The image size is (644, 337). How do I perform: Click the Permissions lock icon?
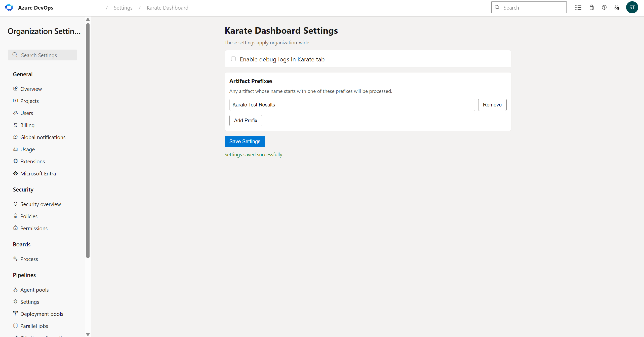[x=15, y=228]
